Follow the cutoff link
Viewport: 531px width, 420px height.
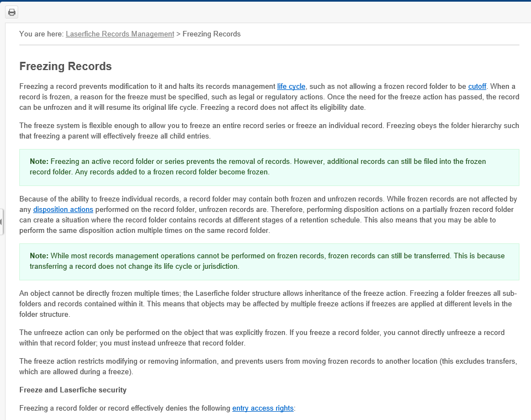coord(477,86)
